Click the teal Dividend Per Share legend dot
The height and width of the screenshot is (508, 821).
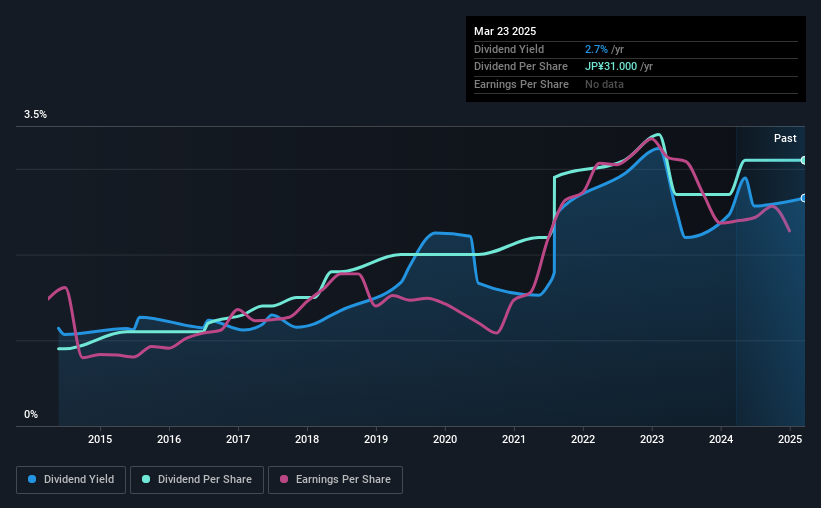click(x=146, y=479)
